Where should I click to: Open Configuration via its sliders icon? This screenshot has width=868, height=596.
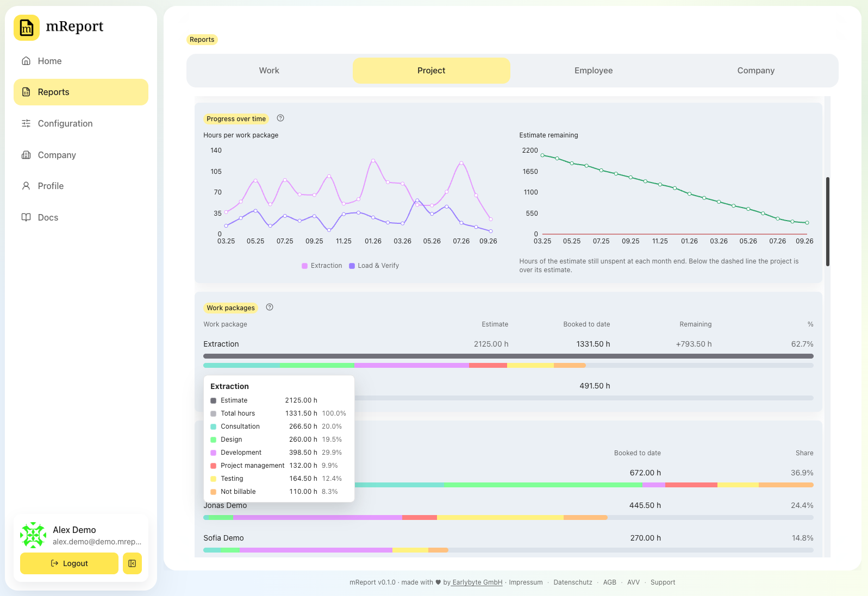pyautogui.click(x=26, y=123)
